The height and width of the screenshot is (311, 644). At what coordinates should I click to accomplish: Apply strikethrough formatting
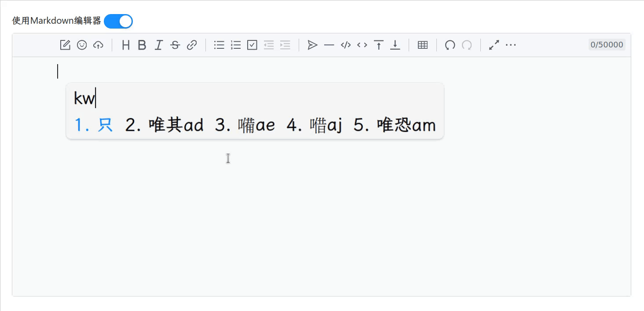coord(175,45)
